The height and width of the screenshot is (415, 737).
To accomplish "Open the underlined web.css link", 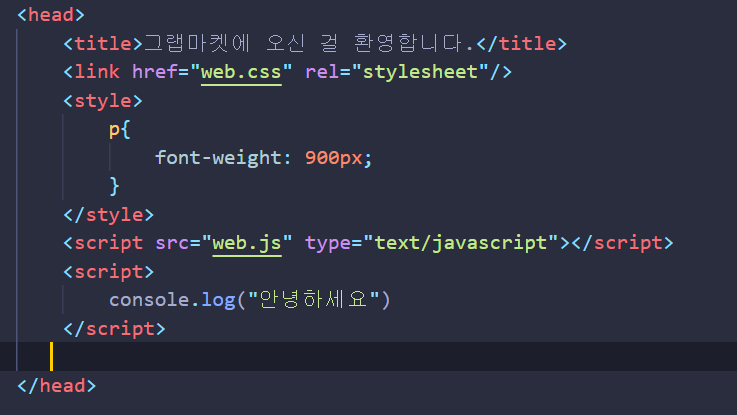I will click(241, 72).
